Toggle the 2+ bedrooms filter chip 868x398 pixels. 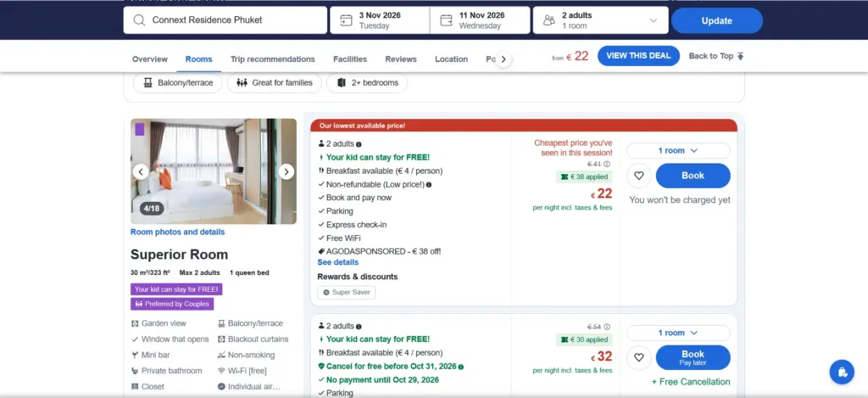pos(367,82)
